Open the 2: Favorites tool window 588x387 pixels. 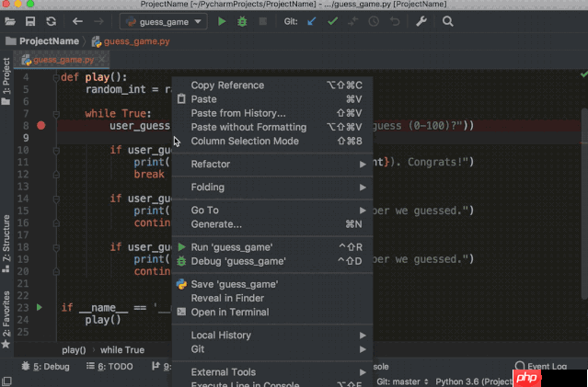[x=6, y=319]
